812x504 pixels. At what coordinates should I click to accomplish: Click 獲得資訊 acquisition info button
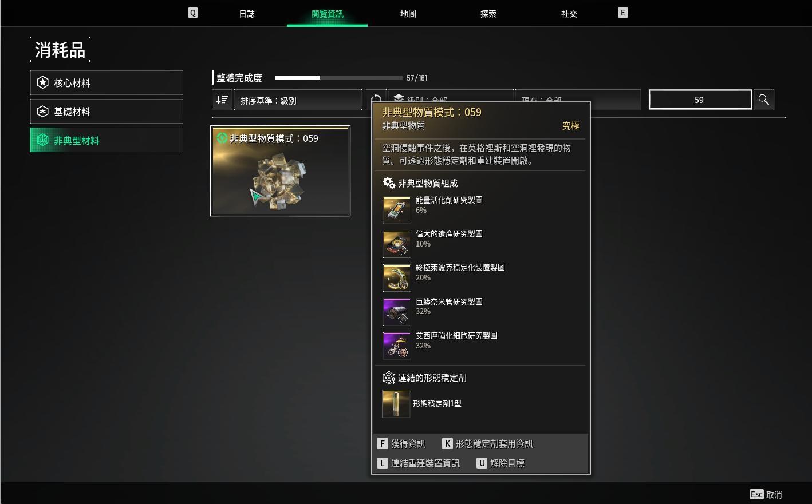point(401,444)
